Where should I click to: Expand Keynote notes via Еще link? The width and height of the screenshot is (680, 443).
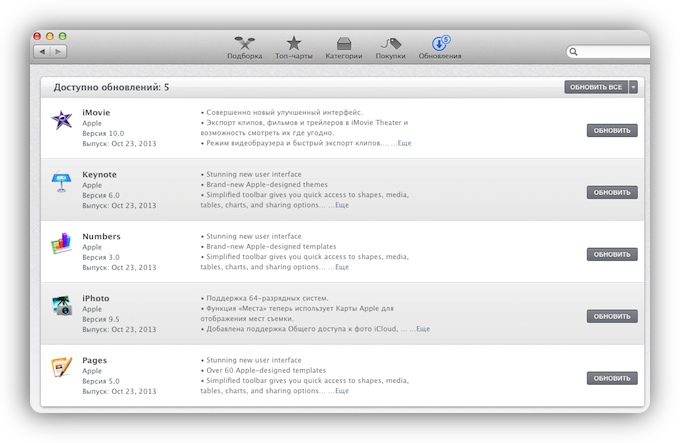[342, 205]
